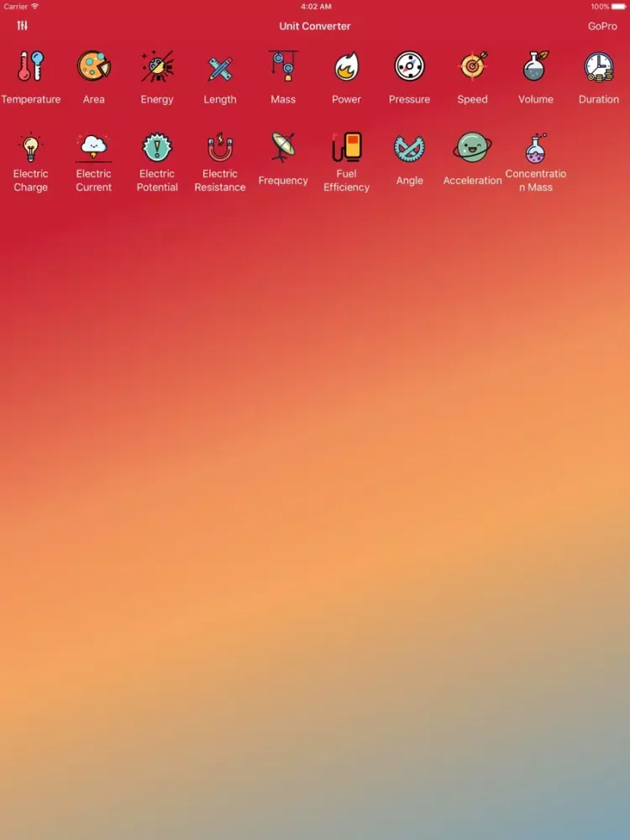The width and height of the screenshot is (630, 840).
Task: Tap the Acceleration planet icon
Action: (472, 147)
